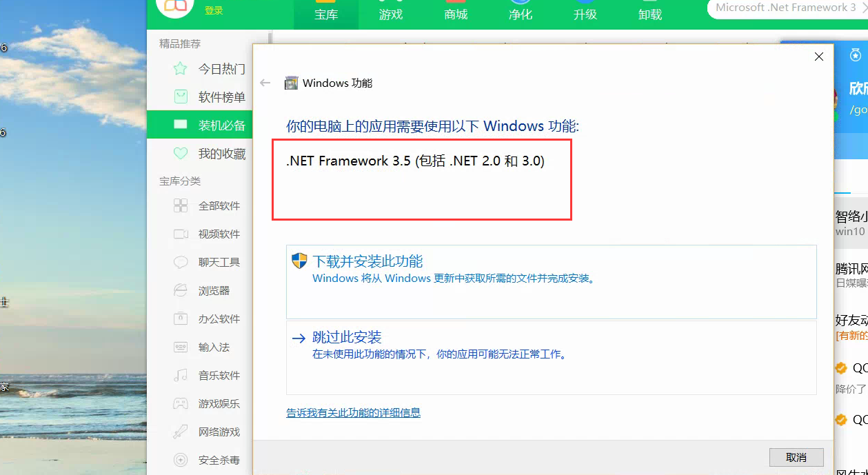Select 全部软件 category

click(219, 205)
